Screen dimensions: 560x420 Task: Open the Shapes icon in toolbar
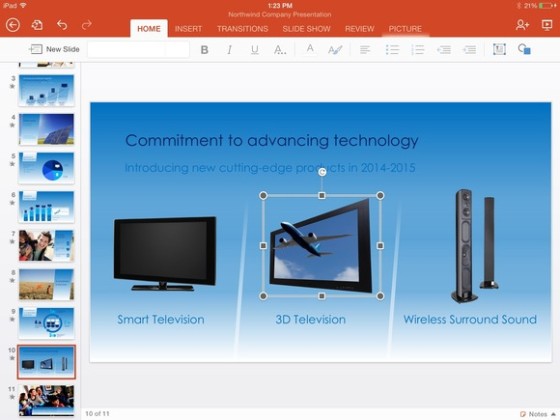click(x=524, y=49)
